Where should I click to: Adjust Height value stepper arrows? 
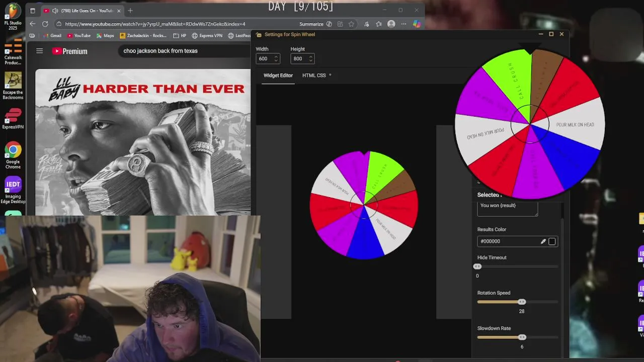coord(310,59)
